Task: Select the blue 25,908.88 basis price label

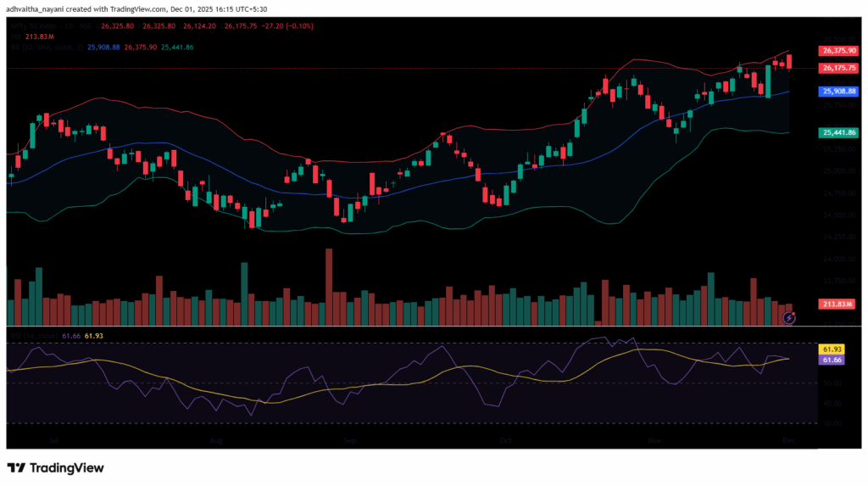Action: coord(837,91)
